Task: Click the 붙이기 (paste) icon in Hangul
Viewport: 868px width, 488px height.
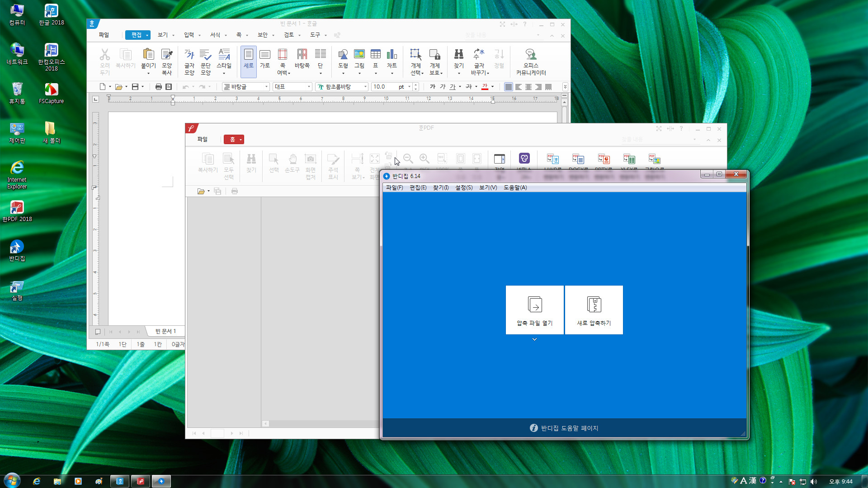Action: [148, 55]
